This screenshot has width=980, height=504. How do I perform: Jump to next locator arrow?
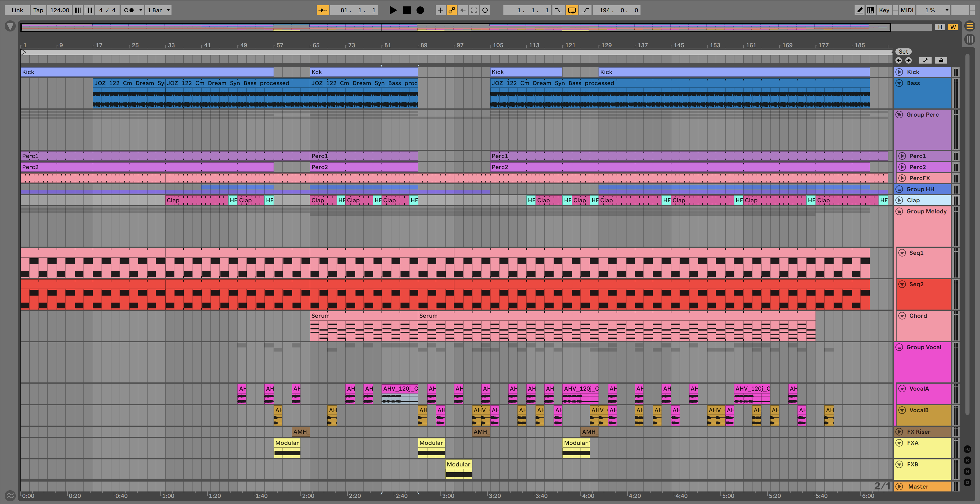[x=909, y=60]
